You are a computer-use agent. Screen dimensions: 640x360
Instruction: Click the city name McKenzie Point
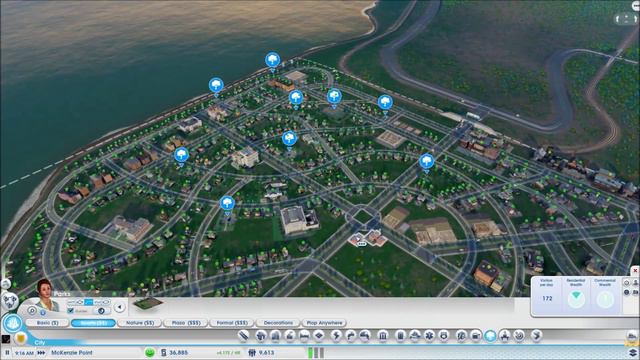click(x=72, y=353)
